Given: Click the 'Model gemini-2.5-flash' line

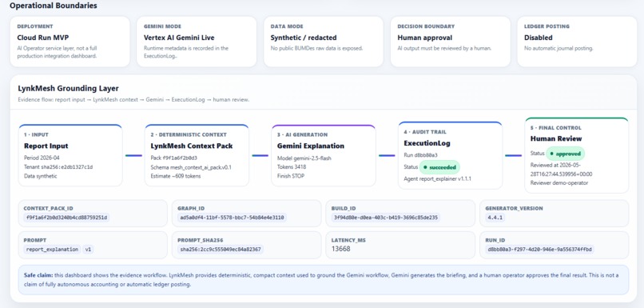Looking at the screenshot, I should pos(304,158).
